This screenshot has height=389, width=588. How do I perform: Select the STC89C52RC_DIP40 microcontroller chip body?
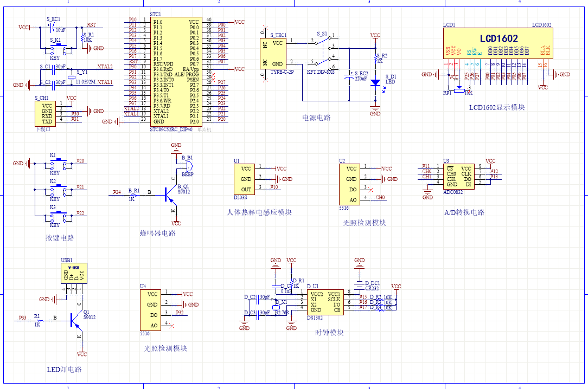pyautogui.click(x=176, y=72)
